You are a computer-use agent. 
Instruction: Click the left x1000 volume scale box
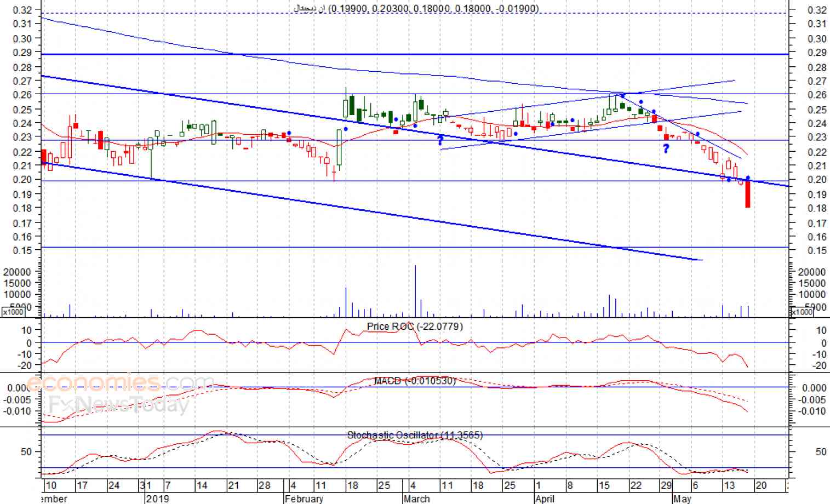click(x=13, y=312)
